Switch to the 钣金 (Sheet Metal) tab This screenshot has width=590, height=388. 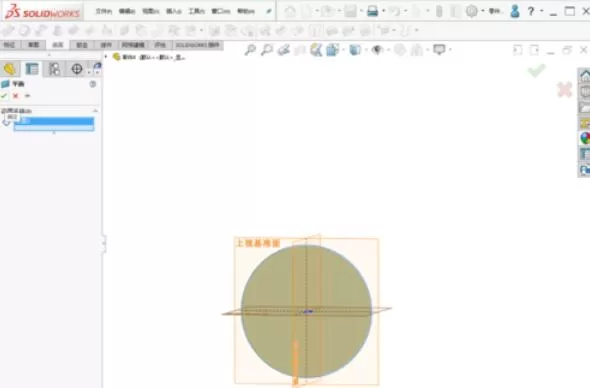[82, 45]
